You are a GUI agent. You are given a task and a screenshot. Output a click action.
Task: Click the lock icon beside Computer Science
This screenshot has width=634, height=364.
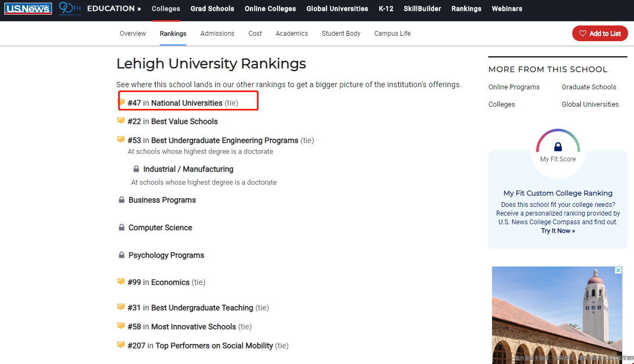pyautogui.click(x=121, y=227)
